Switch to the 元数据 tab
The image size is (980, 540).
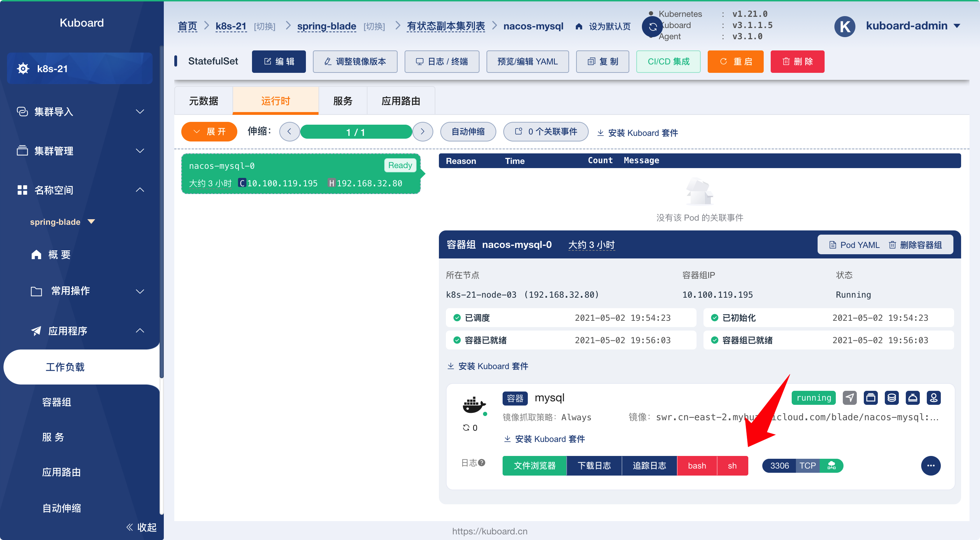(204, 101)
